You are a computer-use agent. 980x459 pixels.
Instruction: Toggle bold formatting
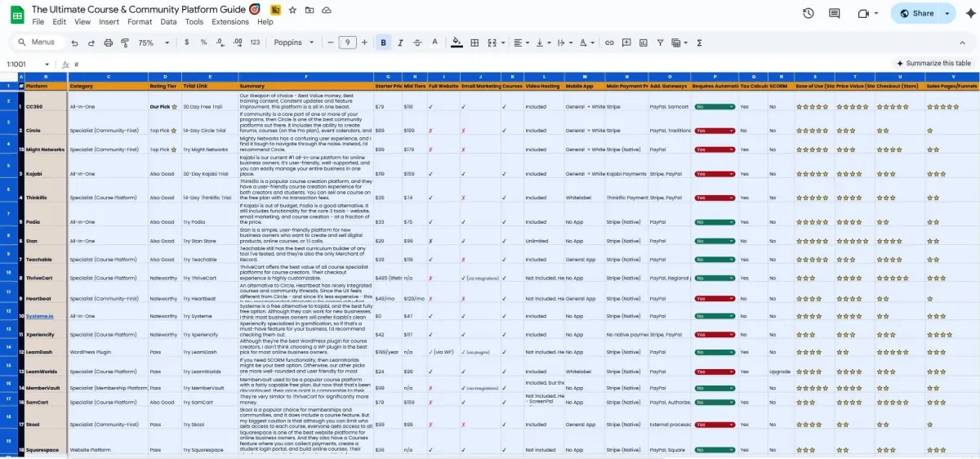(383, 42)
